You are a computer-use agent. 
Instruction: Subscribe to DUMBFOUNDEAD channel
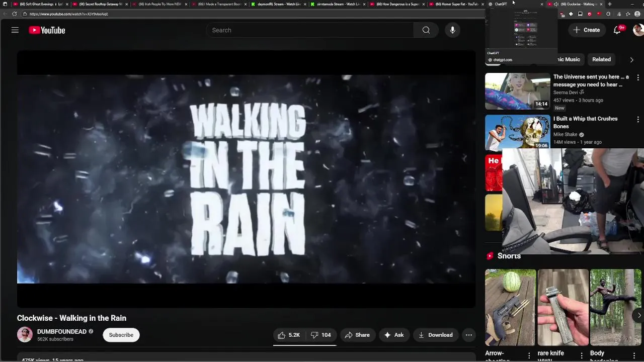(121, 335)
